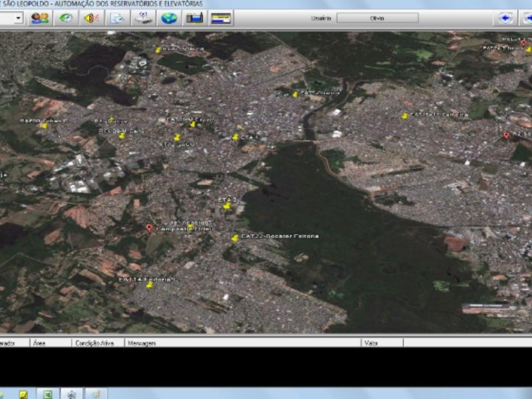Viewport: 532px width, 399px height.
Task: Click the blue screen panel toolbar icon
Action: click(x=195, y=18)
